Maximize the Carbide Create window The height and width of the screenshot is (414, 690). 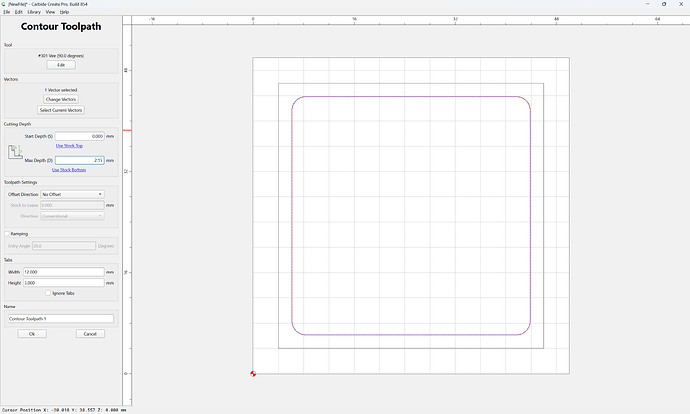coord(664,4)
